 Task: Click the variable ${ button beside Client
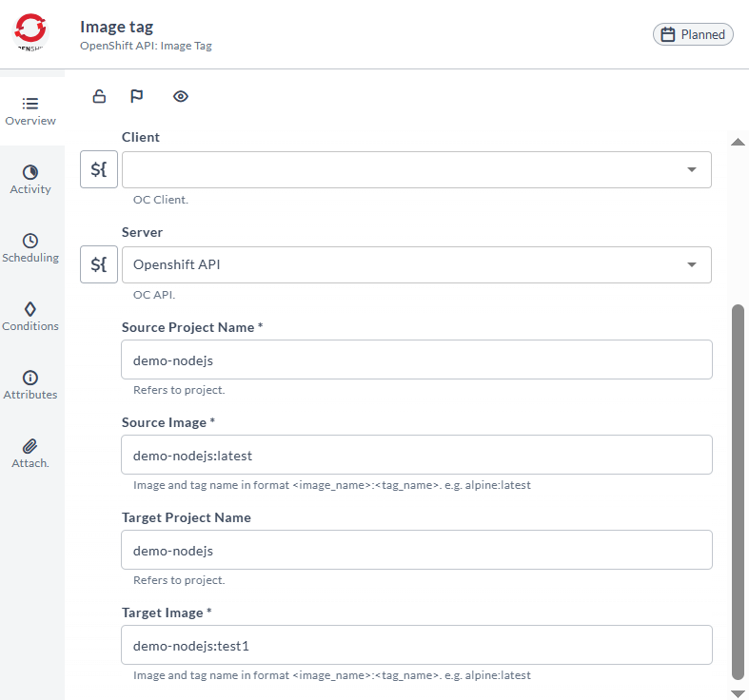99,169
